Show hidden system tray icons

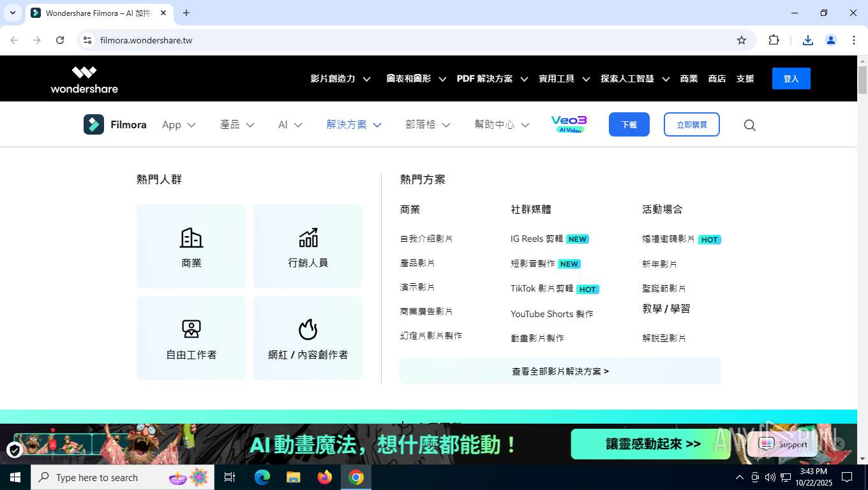point(740,477)
